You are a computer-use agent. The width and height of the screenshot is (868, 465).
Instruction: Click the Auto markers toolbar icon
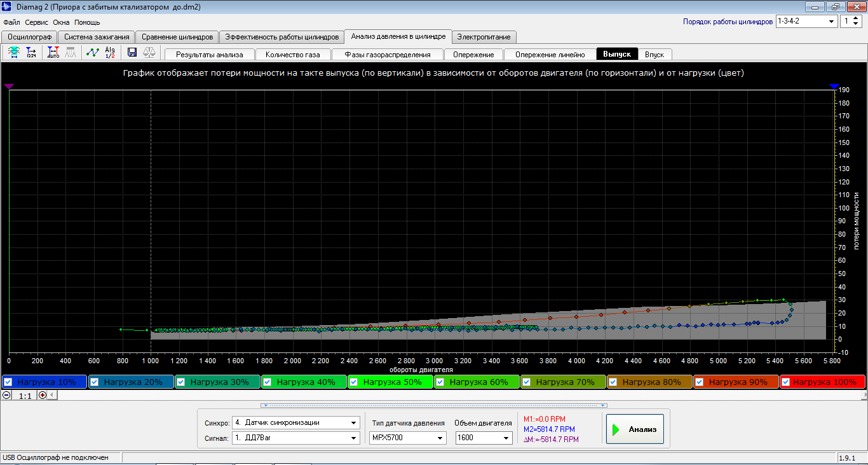click(x=53, y=53)
